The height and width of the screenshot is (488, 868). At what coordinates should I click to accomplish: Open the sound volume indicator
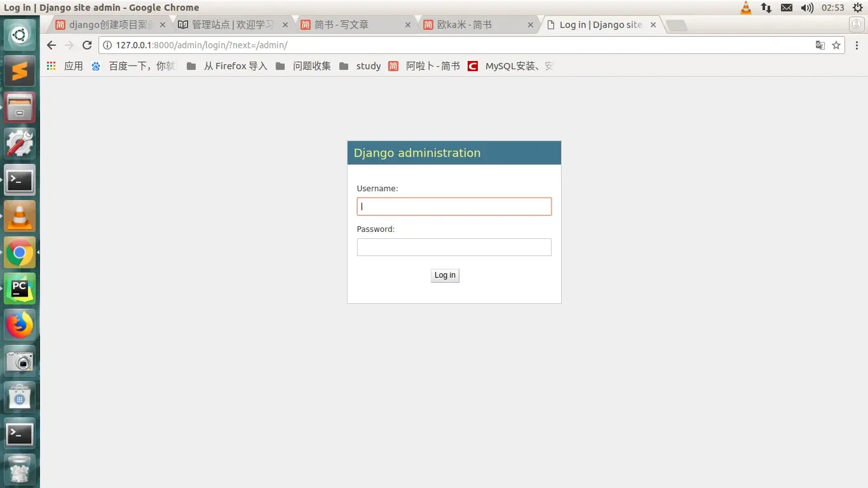point(807,8)
